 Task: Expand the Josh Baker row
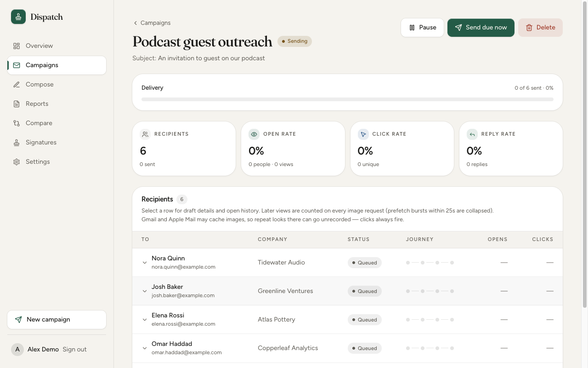click(145, 291)
